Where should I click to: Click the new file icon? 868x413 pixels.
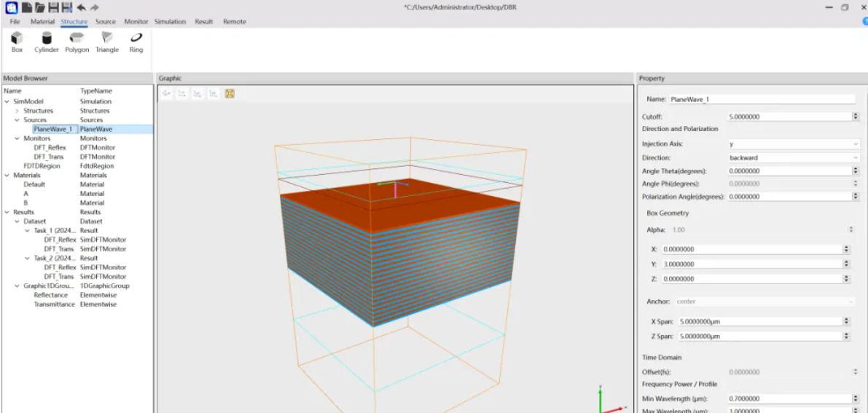coord(26,7)
